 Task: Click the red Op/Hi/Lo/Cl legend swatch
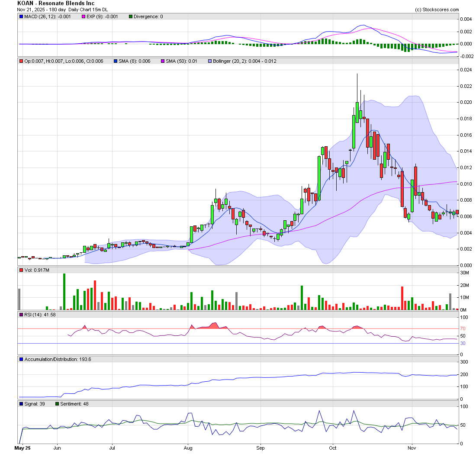point(21,61)
